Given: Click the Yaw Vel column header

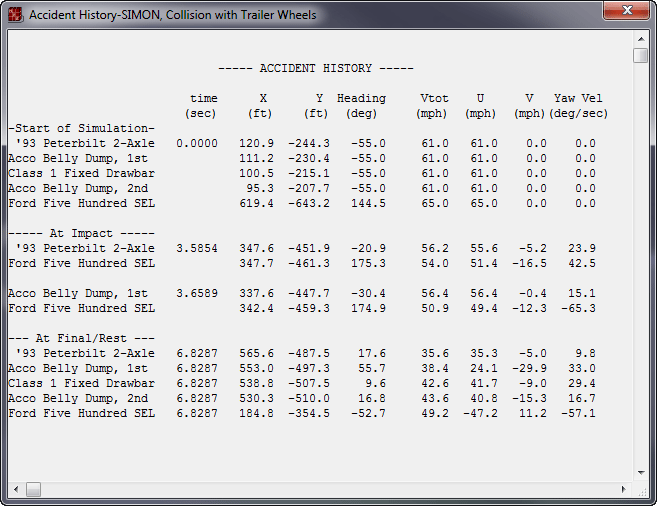Looking at the screenshot, I should (x=578, y=99).
